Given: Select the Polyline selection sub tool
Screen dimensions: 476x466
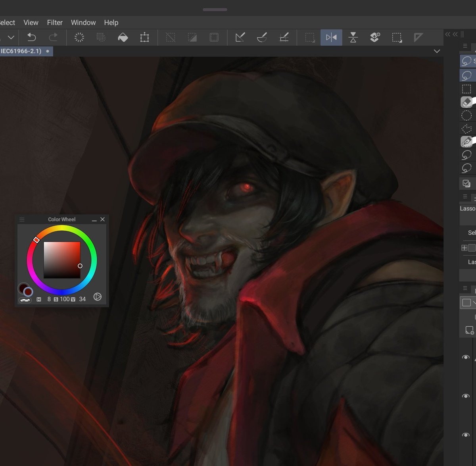Looking at the screenshot, I should point(467,129).
